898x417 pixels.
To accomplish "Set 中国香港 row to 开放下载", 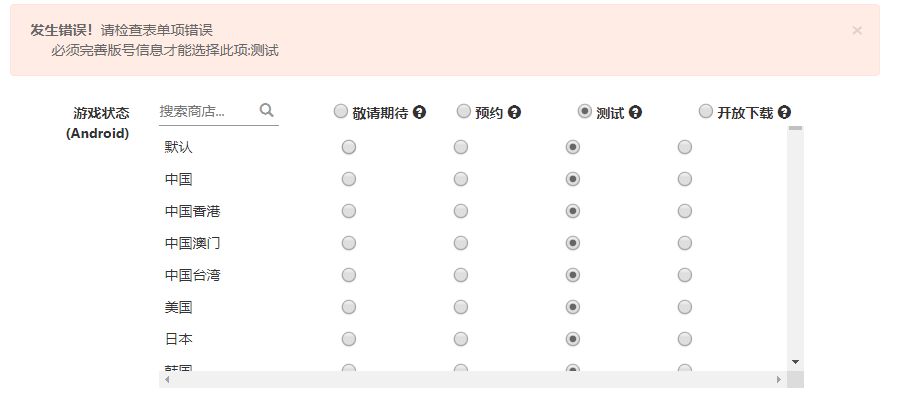I will 685,212.
